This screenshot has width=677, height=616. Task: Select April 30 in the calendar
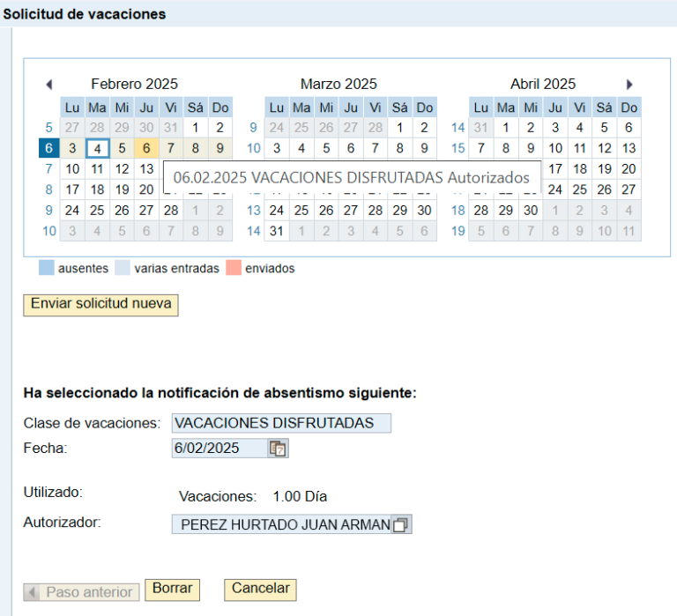coord(531,211)
